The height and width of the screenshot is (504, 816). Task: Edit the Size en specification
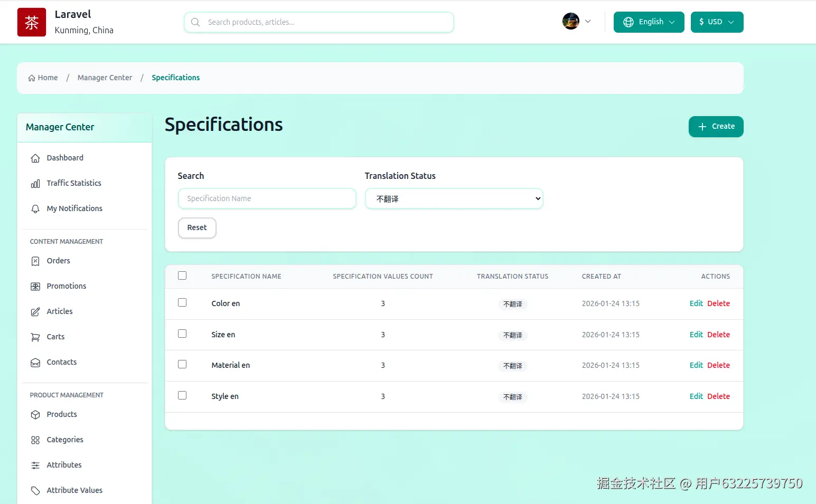696,335
